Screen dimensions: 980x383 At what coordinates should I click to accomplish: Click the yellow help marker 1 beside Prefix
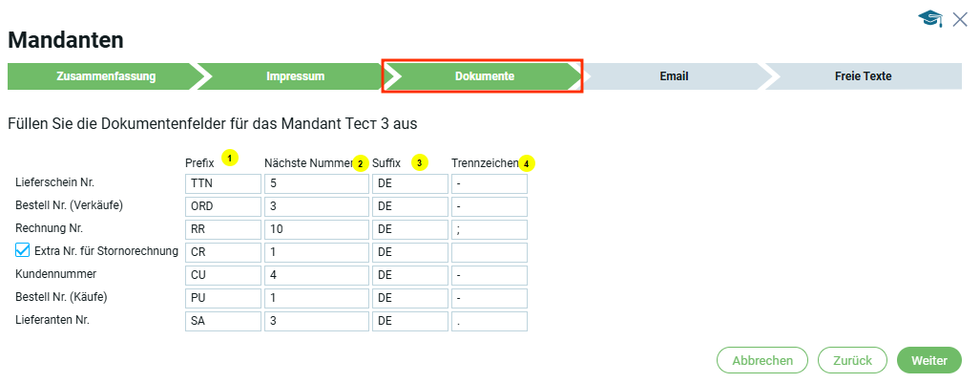point(229,157)
